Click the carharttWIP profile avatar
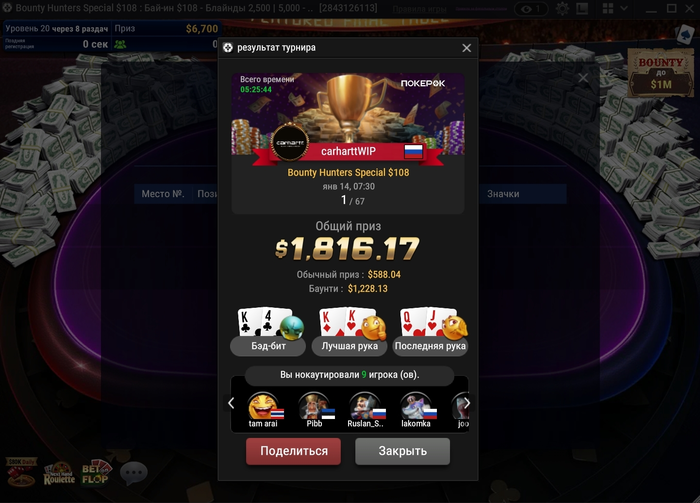Viewport: 700px width, 503px height. click(290, 143)
